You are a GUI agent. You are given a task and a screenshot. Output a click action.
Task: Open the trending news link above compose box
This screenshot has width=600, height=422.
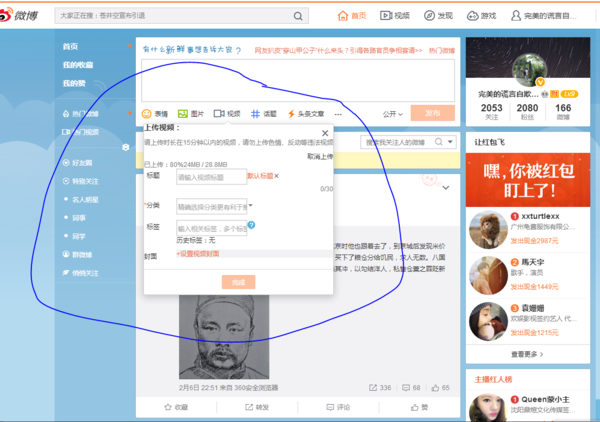[x=338, y=51]
